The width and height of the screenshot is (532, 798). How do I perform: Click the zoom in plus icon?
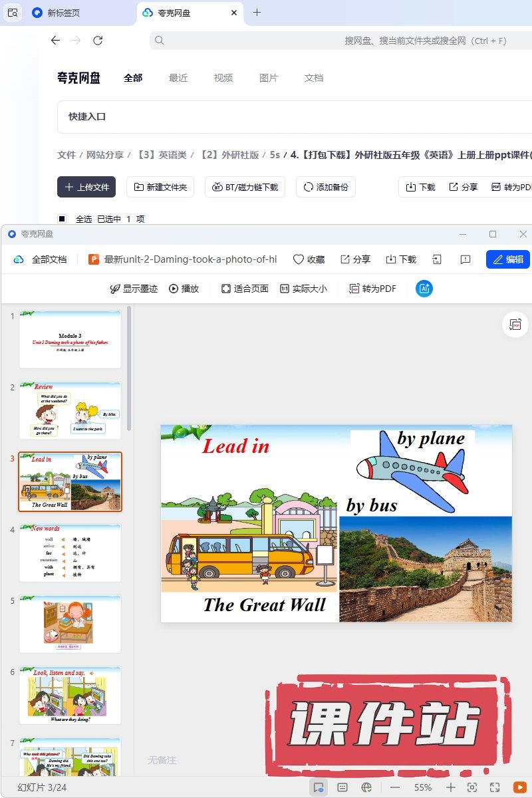450,787
